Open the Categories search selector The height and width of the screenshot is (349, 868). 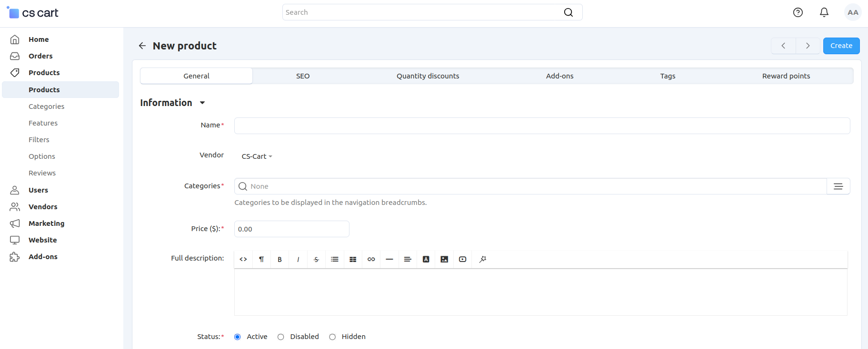(x=530, y=186)
